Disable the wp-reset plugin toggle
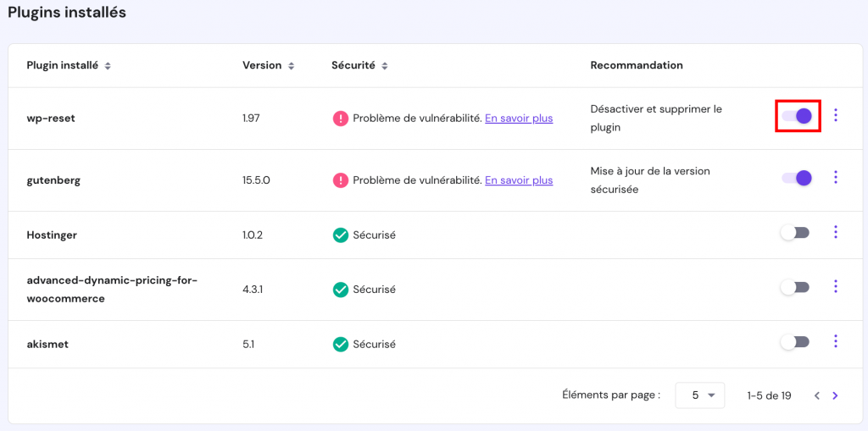868x431 pixels. [x=797, y=116]
